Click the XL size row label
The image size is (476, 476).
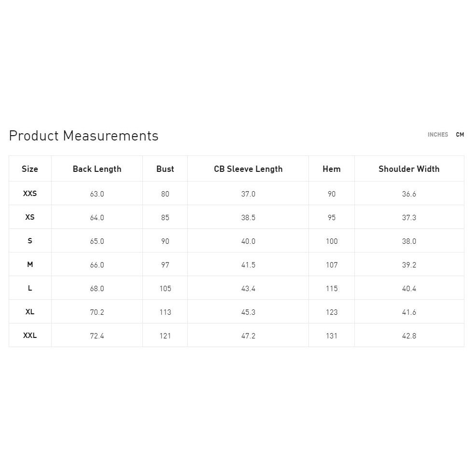click(30, 312)
